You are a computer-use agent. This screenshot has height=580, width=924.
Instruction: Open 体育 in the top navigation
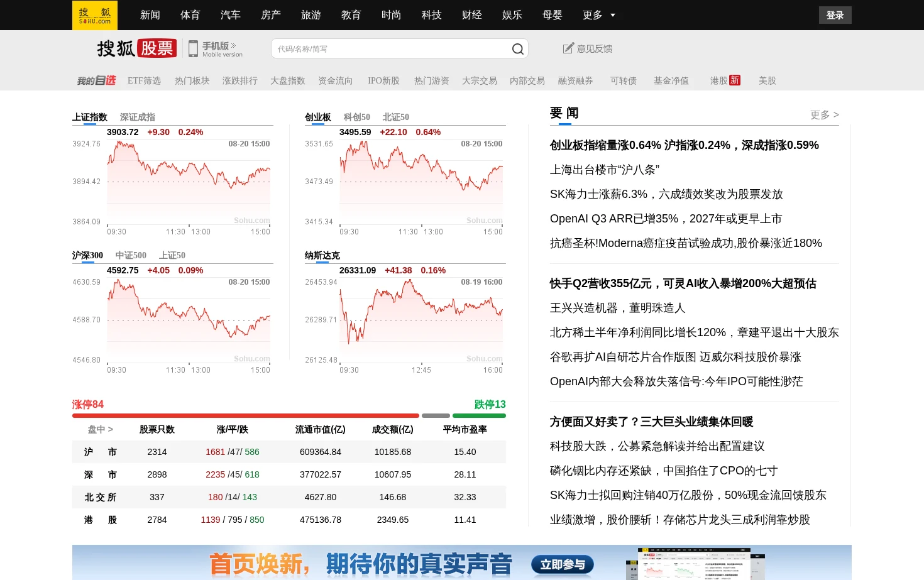[190, 15]
